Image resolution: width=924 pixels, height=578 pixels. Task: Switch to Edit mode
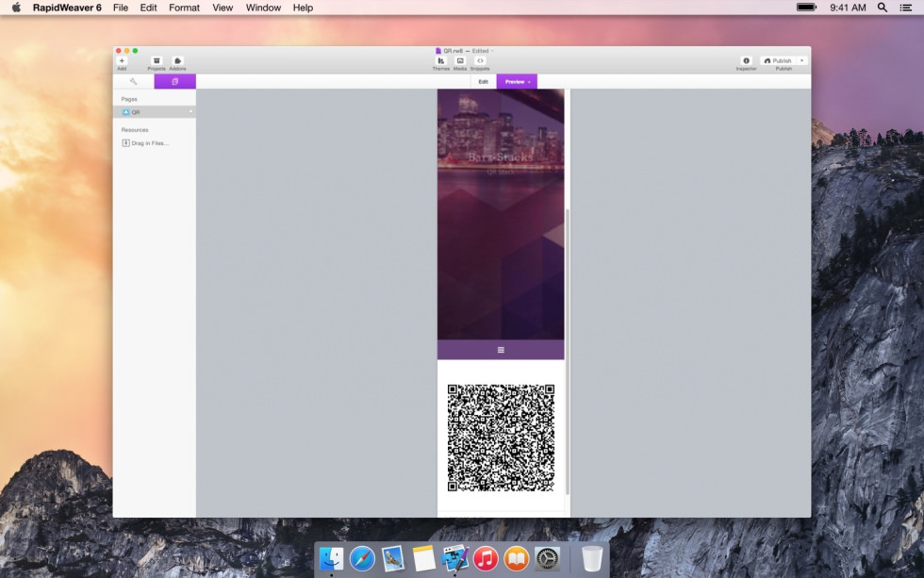tap(483, 81)
